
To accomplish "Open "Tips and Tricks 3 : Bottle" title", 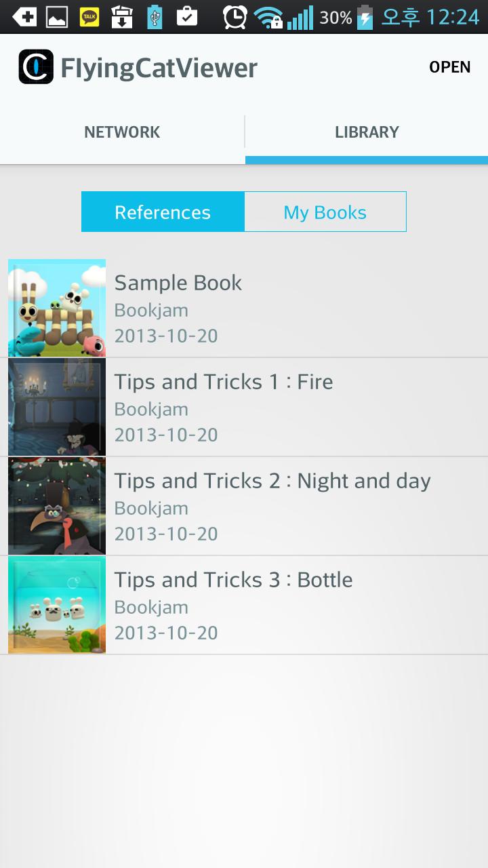I will 233,580.
